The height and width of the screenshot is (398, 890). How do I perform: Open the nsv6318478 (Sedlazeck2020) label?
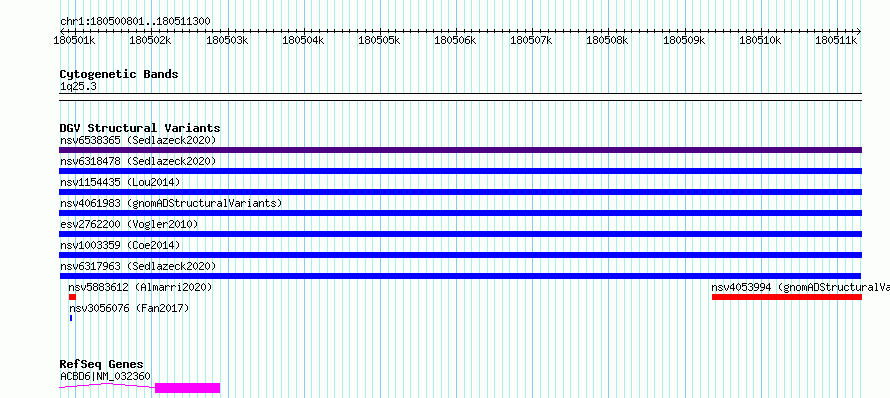(138, 161)
